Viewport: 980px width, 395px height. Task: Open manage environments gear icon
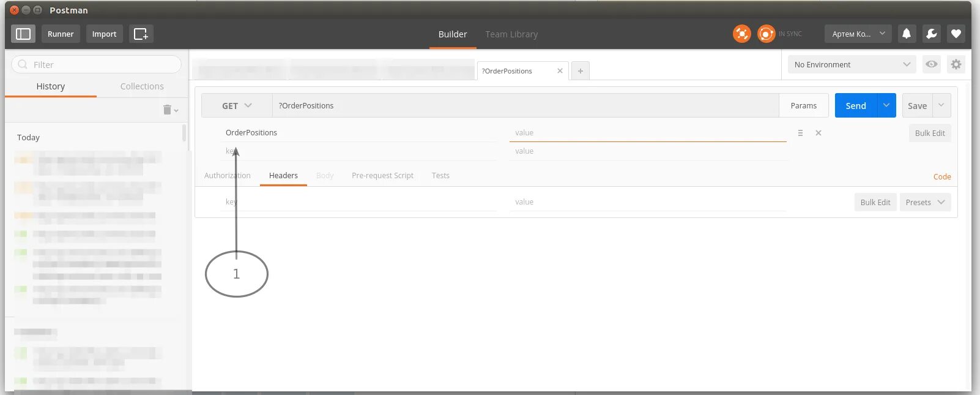click(x=956, y=64)
